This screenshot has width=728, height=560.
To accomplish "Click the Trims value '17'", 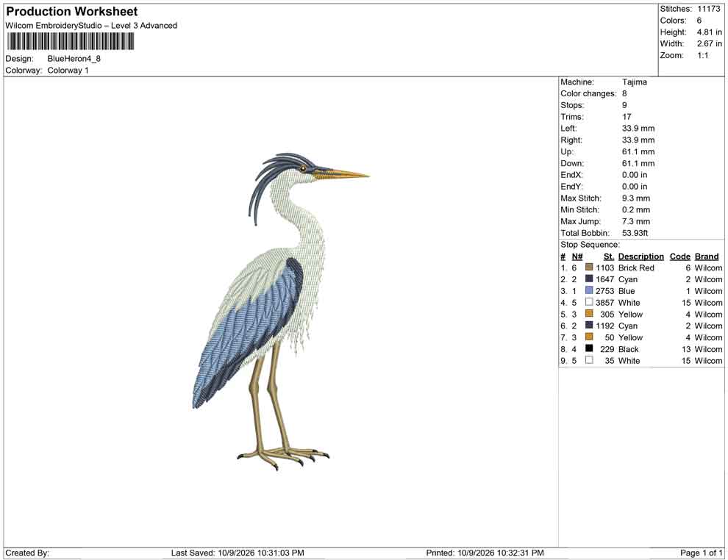I will 627,117.
